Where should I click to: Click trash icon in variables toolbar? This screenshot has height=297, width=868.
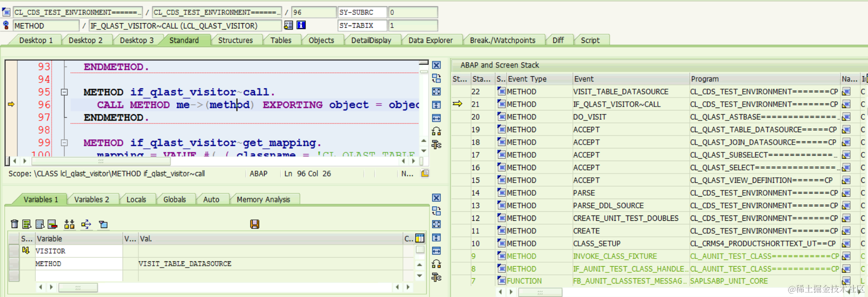[x=14, y=224]
